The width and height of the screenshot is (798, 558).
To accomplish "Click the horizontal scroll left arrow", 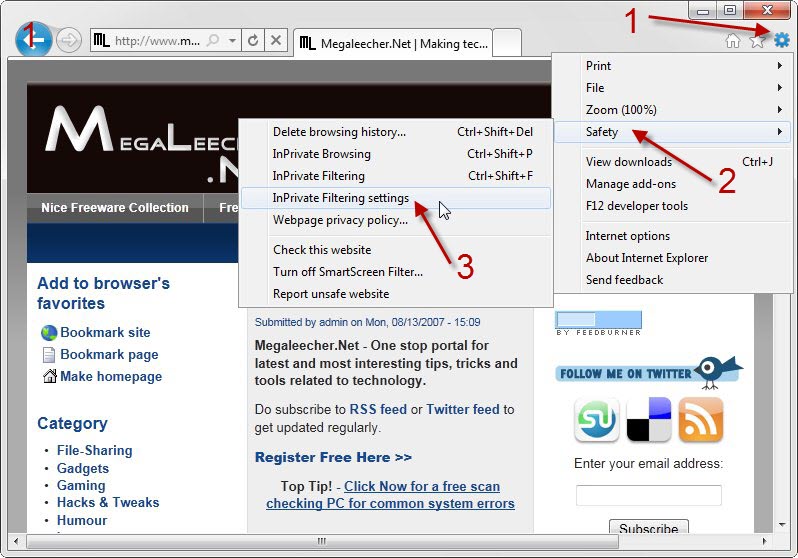I will [x=16, y=541].
